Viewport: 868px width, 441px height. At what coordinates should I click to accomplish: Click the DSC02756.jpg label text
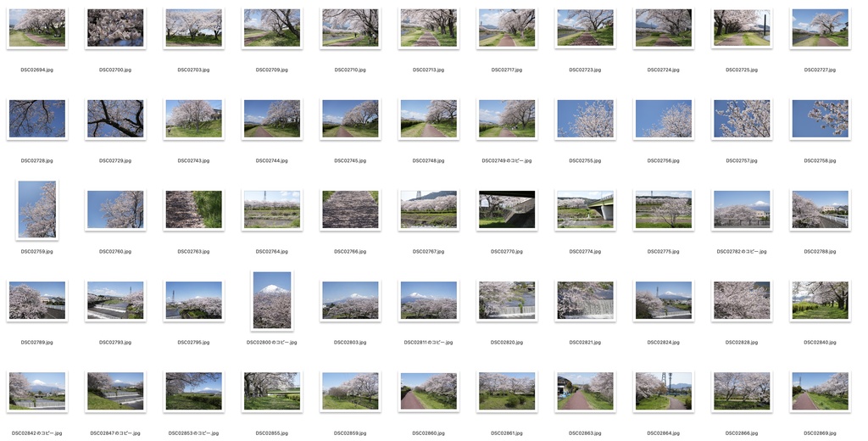click(x=664, y=161)
